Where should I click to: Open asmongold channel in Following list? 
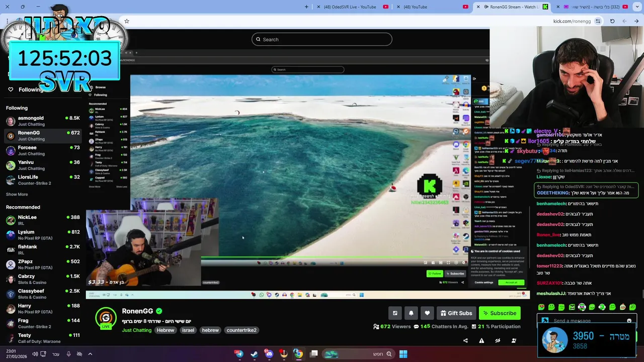(x=43, y=121)
